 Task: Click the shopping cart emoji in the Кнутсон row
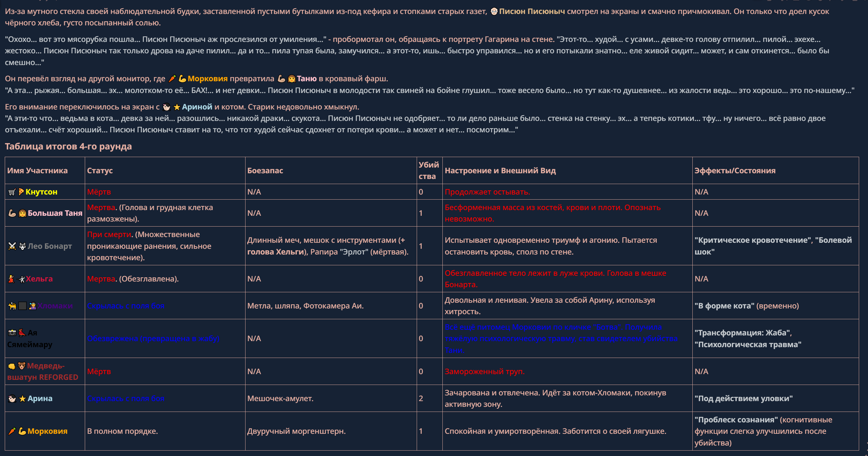12,192
